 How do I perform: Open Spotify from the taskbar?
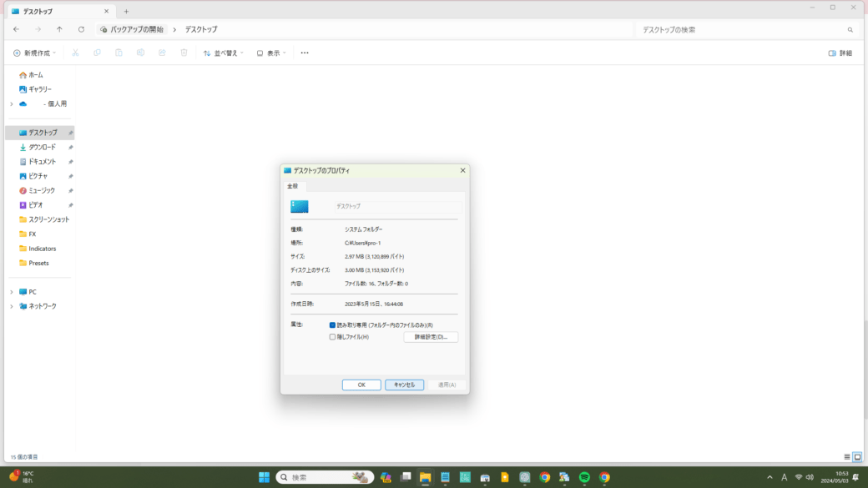[x=584, y=477]
